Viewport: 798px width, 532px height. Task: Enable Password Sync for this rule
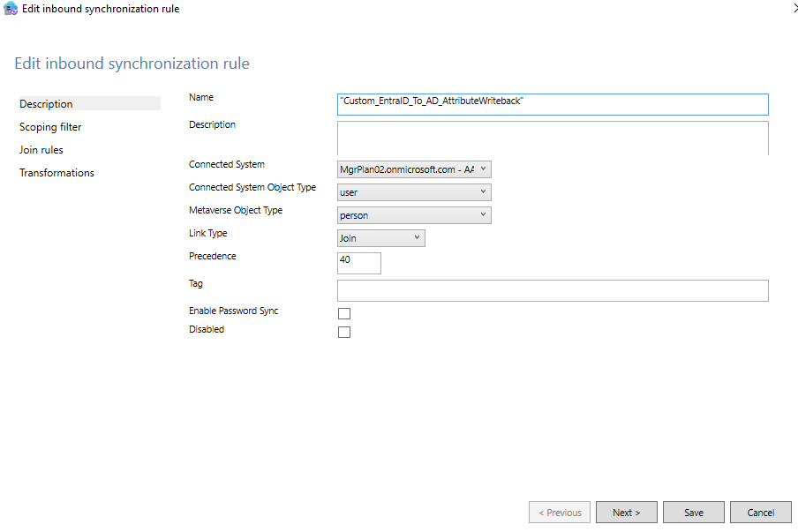(343, 313)
